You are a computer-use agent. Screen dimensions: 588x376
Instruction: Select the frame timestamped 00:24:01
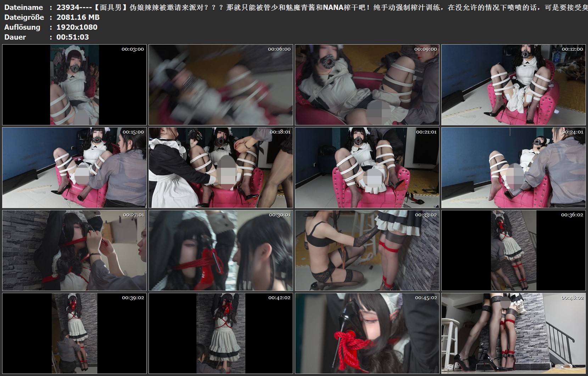point(513,167)
